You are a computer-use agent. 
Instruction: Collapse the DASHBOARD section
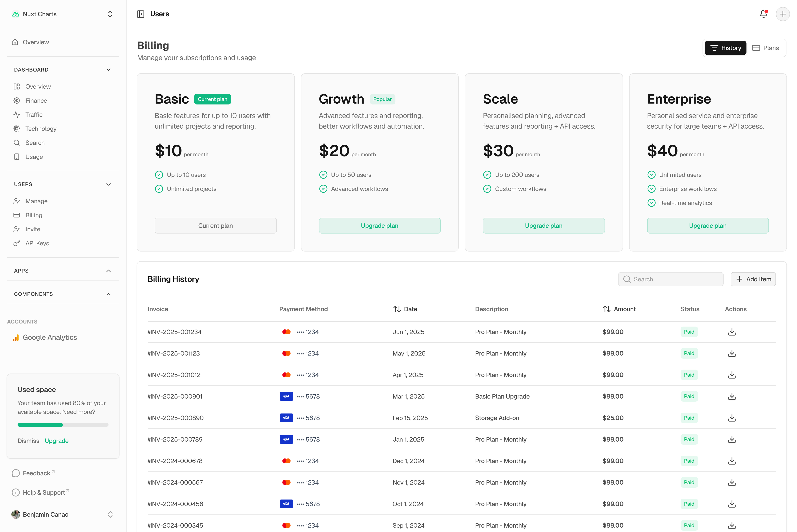(x=108, y=70)
